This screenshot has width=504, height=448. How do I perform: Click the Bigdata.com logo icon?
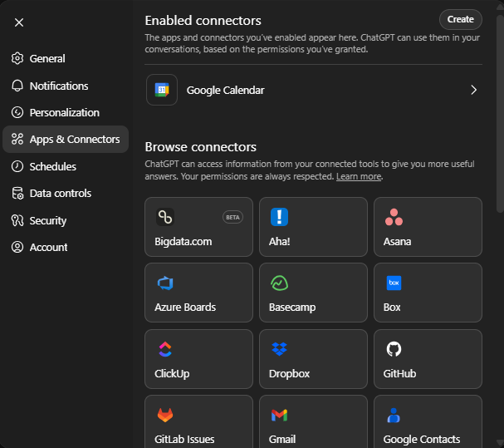coord(165,217)
